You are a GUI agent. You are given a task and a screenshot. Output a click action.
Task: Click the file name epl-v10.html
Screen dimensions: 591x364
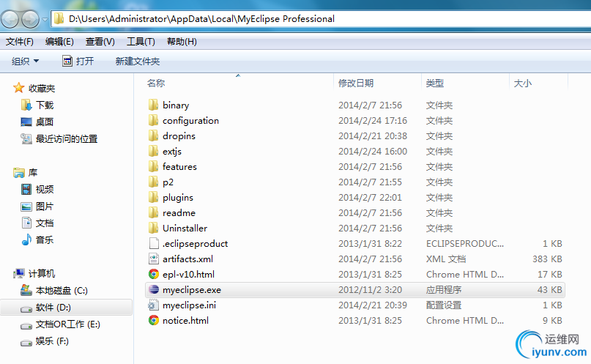[188, 275]
